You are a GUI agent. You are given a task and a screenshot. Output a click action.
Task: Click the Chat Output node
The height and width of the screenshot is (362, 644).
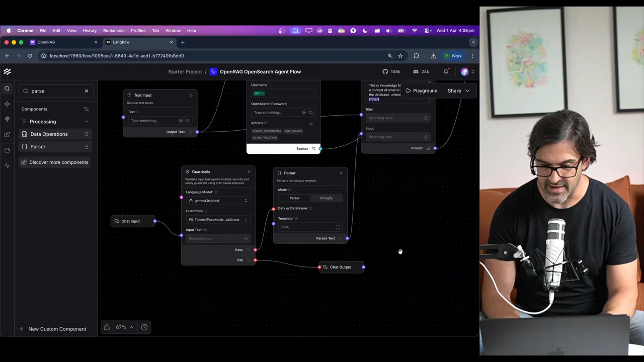tap(341, 267)
